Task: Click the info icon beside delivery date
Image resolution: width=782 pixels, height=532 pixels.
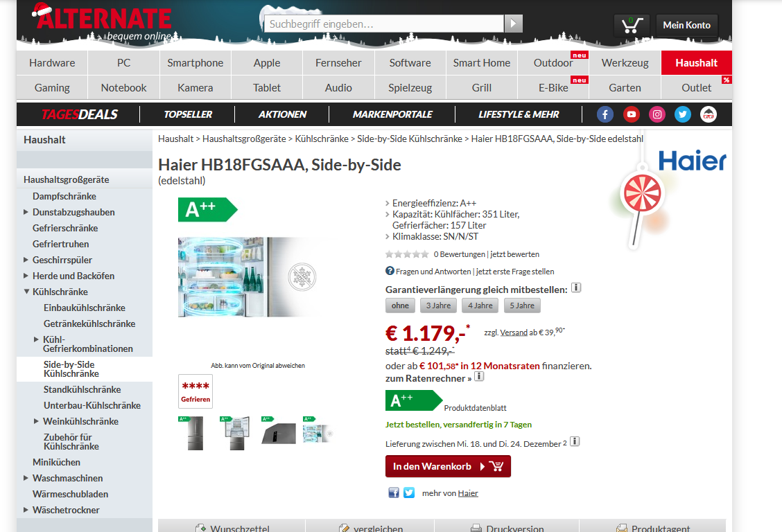Action: click(575, 441)
